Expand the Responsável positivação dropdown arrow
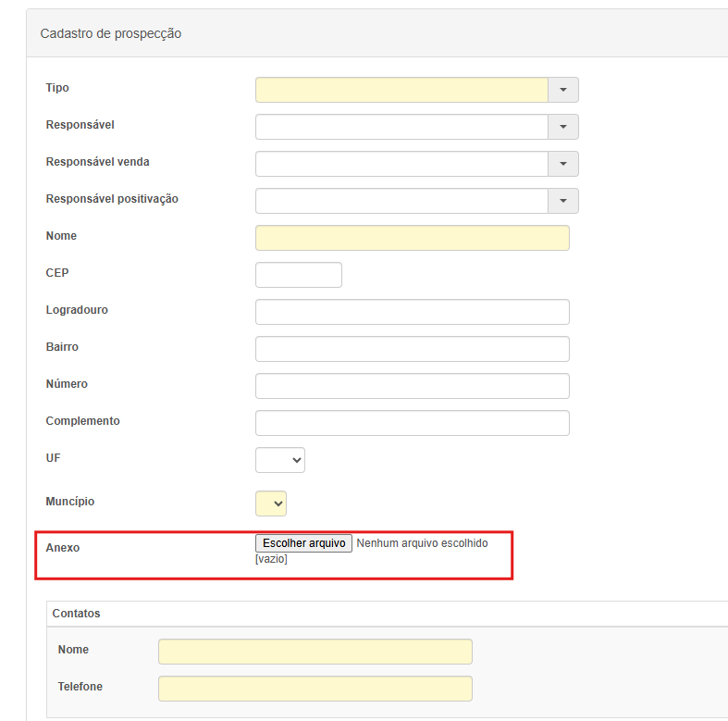 click(x=562, y=201)
